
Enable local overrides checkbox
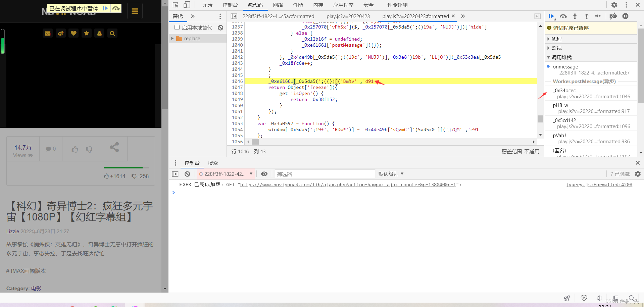coord(177,28)
